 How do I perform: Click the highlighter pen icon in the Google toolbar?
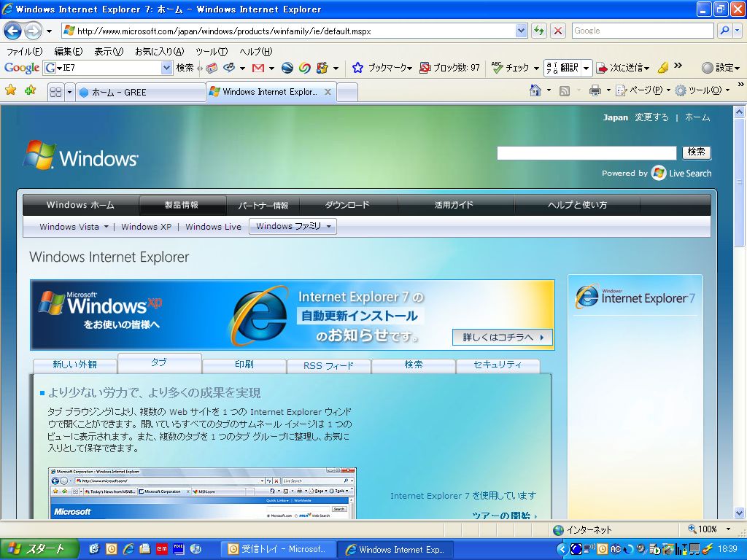[x=662, y=68]
